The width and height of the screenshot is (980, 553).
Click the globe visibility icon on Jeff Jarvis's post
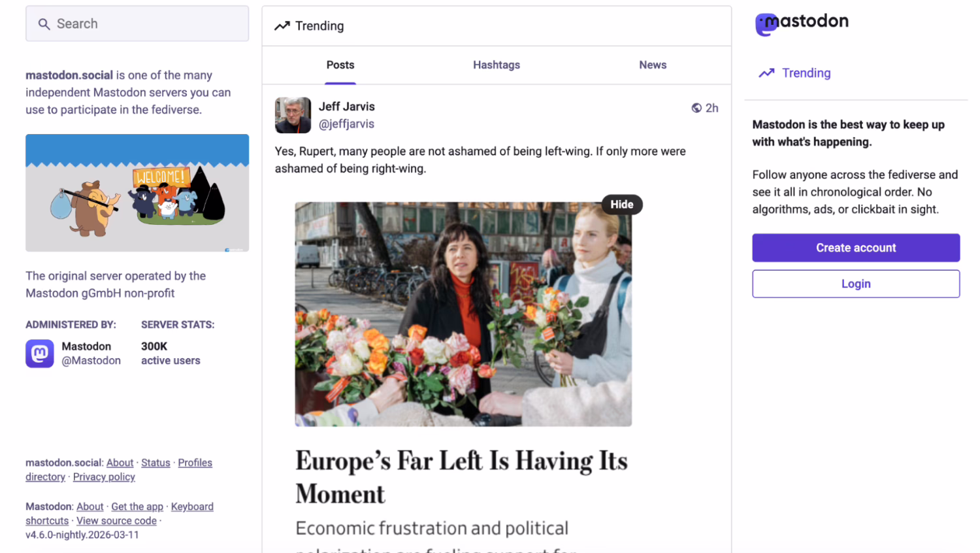point(695,108)
